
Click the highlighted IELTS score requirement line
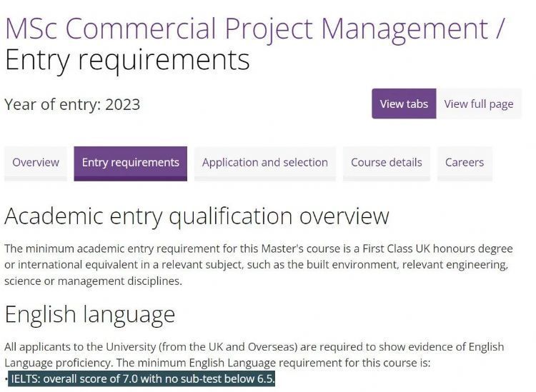[142, 379]
